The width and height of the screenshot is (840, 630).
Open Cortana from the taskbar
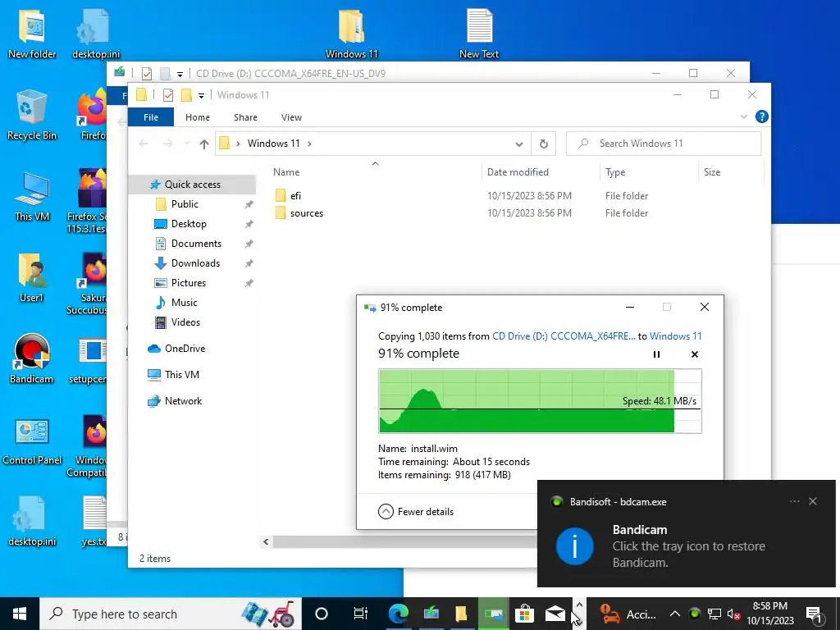[x=321, y=614]
